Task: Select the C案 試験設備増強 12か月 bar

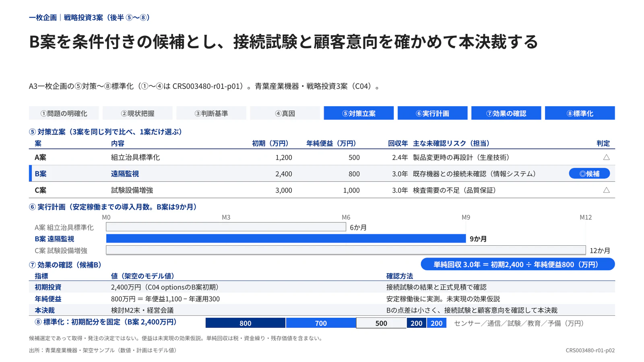Action: 346,250
